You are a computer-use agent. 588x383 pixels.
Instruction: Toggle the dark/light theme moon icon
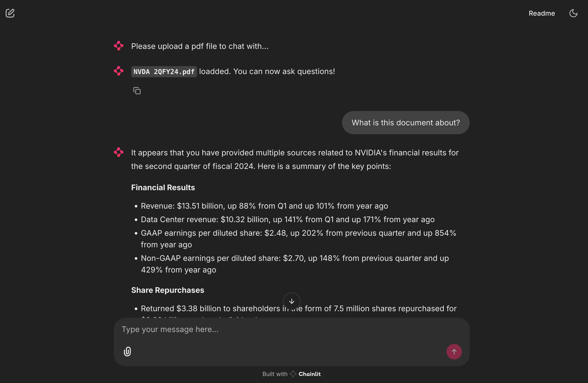click(573, 13)
